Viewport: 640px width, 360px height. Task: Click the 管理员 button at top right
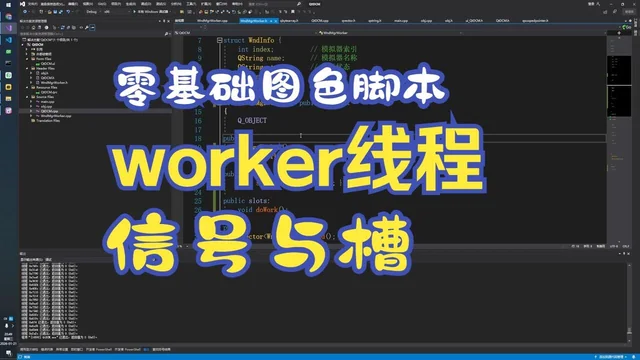pyautogui.click(x=629, y=12)
